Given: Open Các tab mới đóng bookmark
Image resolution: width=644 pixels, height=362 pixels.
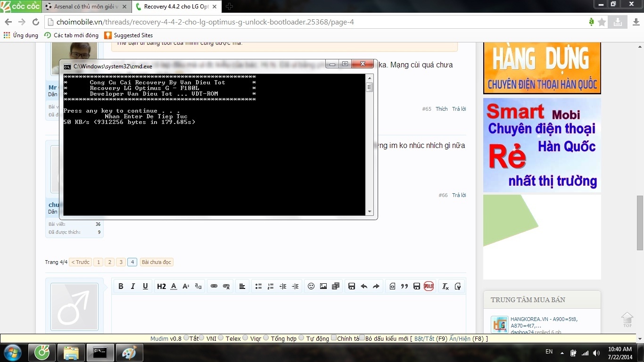Looking at the screenshot, I should coord(71,35).
